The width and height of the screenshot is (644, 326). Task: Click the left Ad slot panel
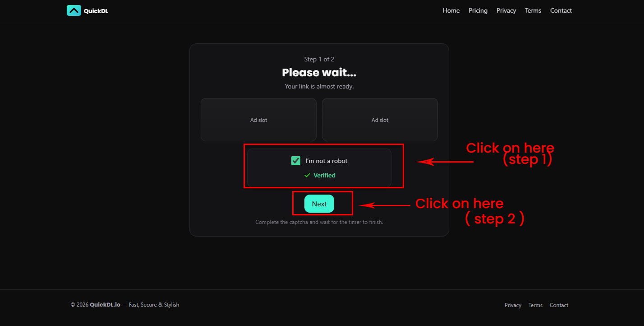(x=258, y=120)
